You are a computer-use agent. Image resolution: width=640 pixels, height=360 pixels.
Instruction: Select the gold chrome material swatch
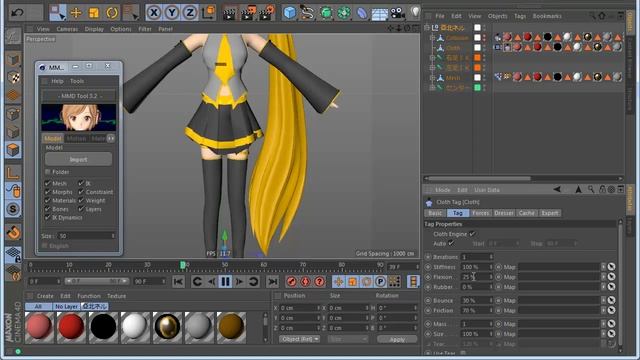pos(167,327)
